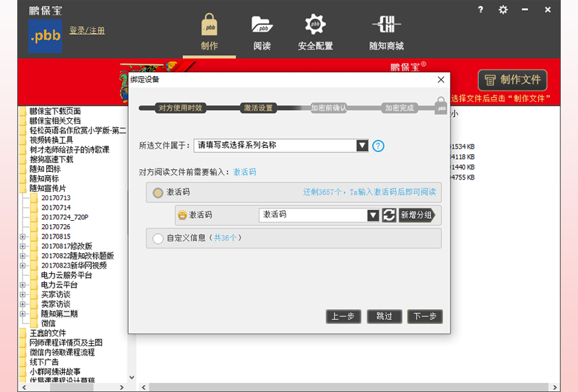The height and width of the screenshot is (392, 578).
Task: Open the 随知商城 store
Action: point(386,33)
